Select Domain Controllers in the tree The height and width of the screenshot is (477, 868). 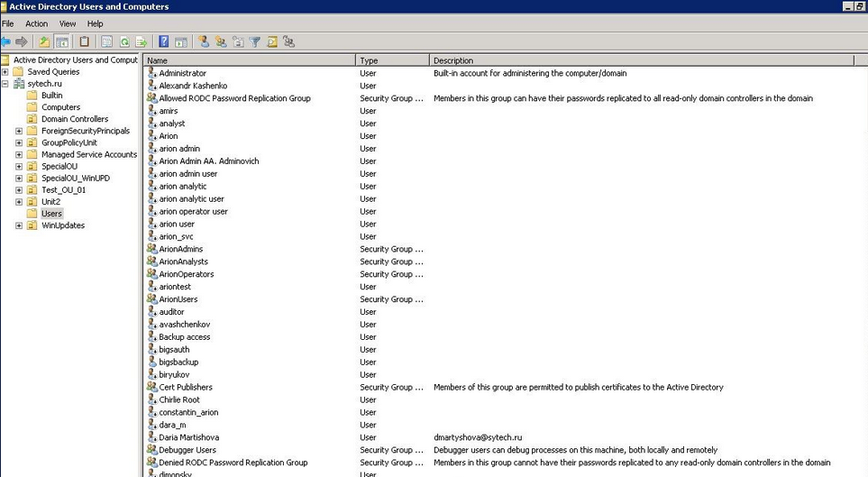pyautogui.click(x=74, y=119)
